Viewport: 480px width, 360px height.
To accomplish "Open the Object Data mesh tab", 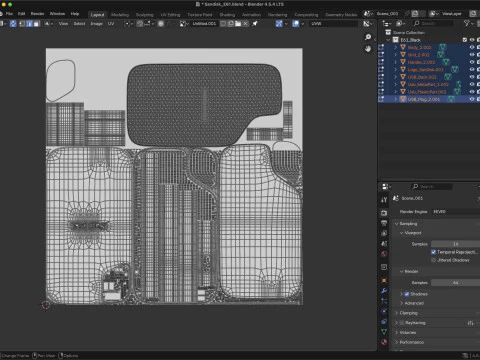I will pyautogui.click(x=384, y=332).
